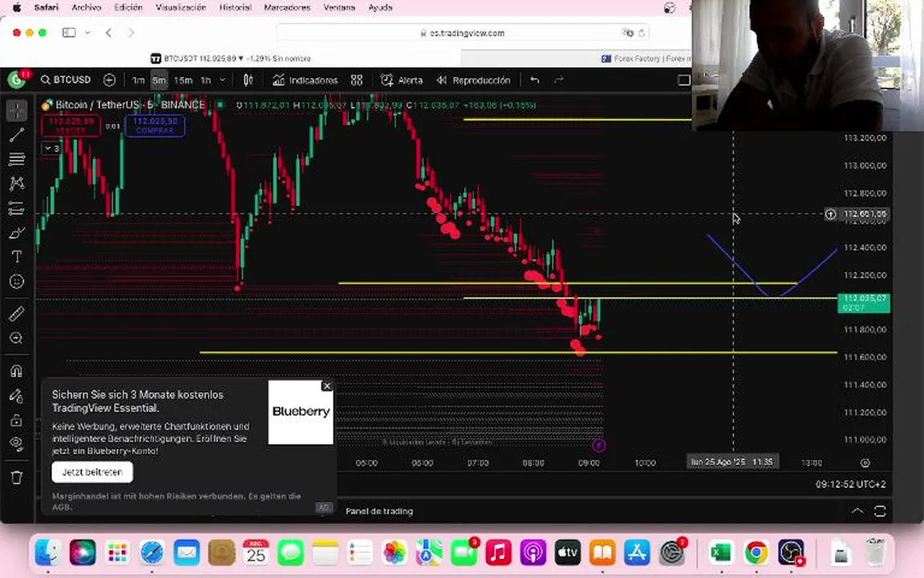Toggle magnet mode for drawings
Image resolution: width=924 pixels, height=578 pixels.
pos(17,371)
